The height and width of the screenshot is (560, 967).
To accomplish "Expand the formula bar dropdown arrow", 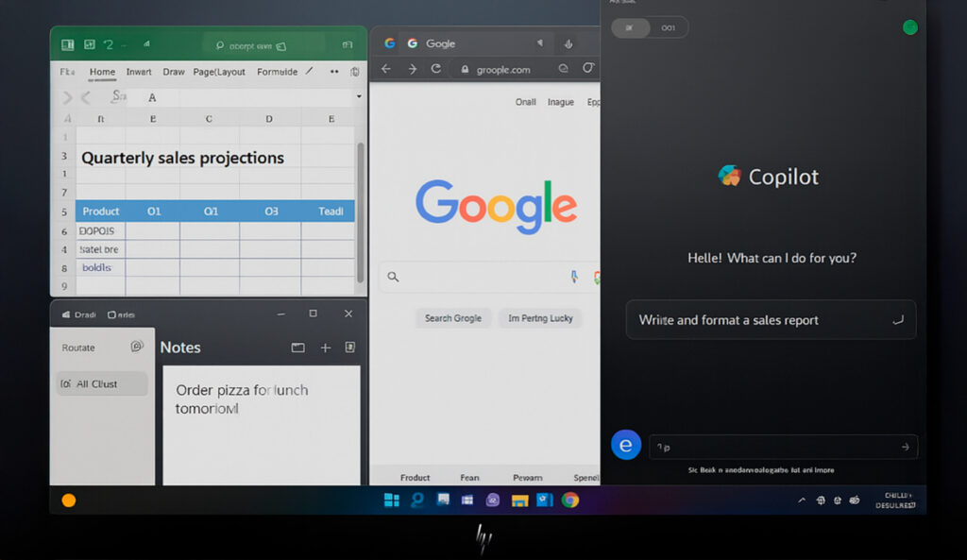I will pyautogui.click(x=359, y=96).
